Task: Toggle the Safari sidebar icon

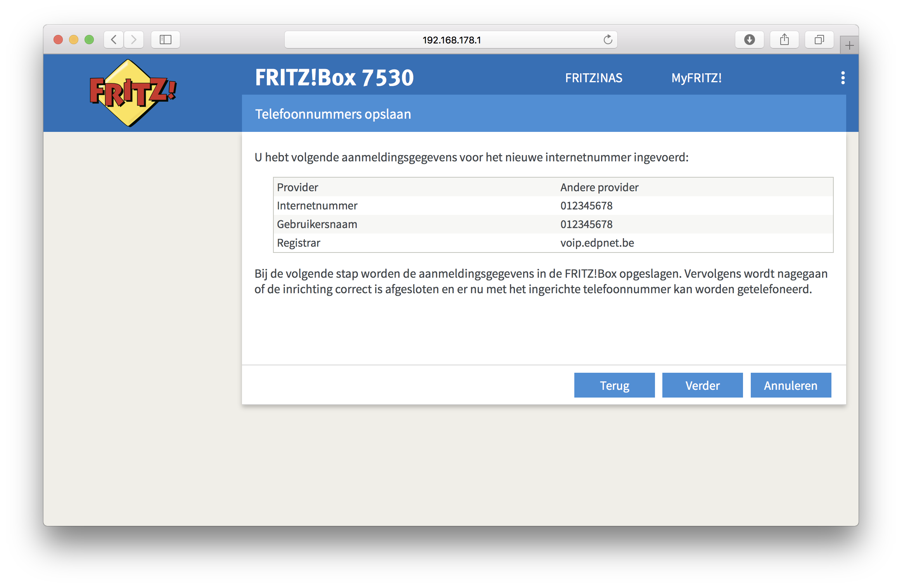Action: click(166, 40)
